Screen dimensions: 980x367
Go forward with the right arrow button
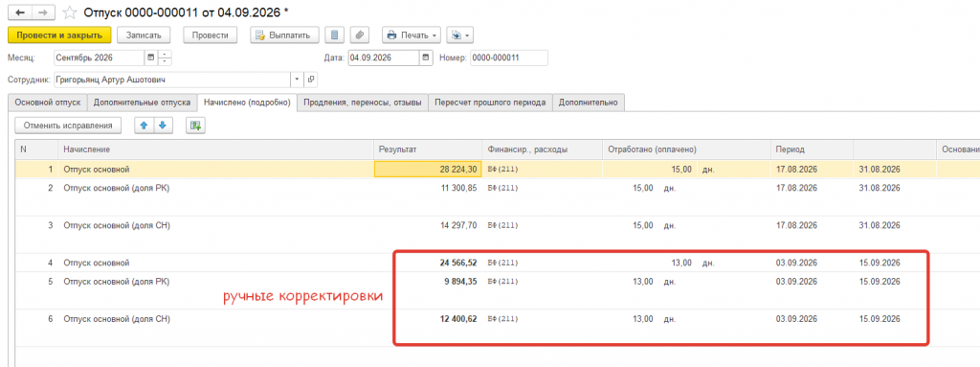42,12
